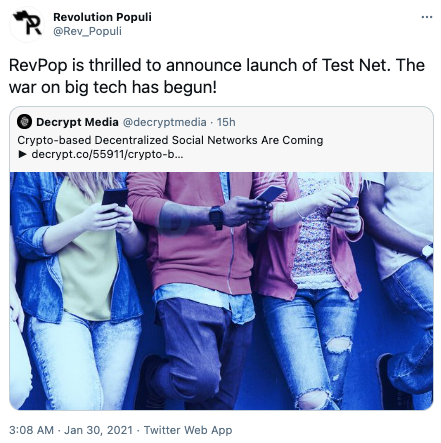
Task: Follow the decrypt.co/55911 article link
Action: point(107,155)
